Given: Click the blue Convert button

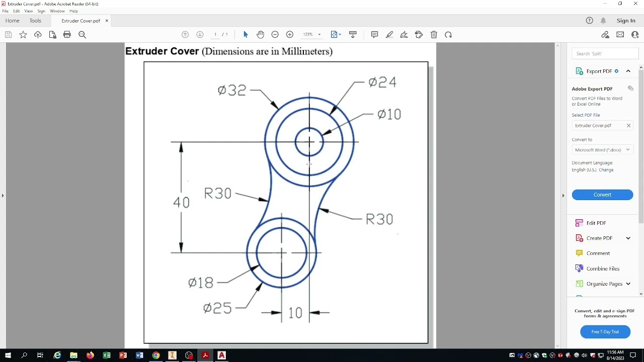Looking at the screenshot, I should click(602, 195).
